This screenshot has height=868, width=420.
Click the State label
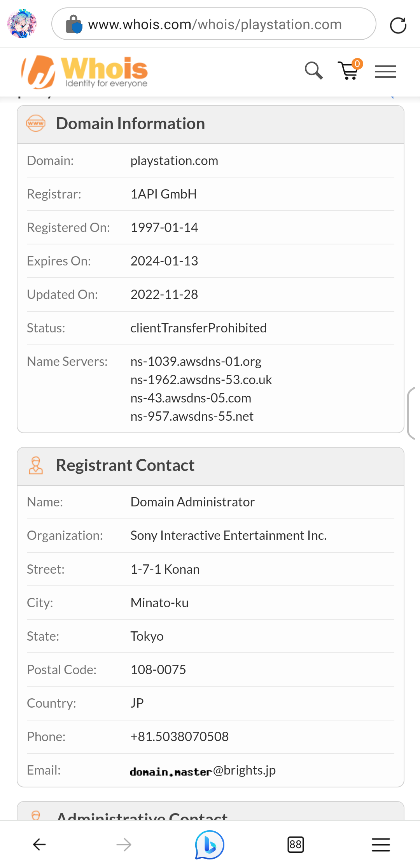(43, 636)
